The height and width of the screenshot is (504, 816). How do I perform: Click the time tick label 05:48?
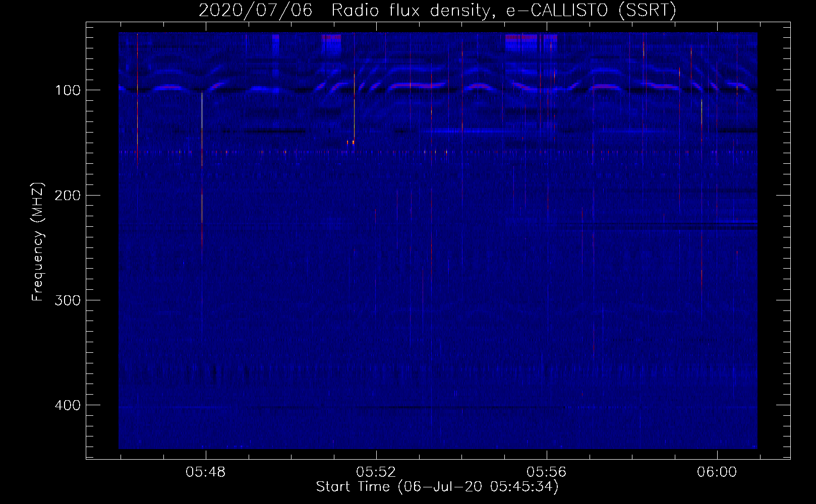(206, 472)
